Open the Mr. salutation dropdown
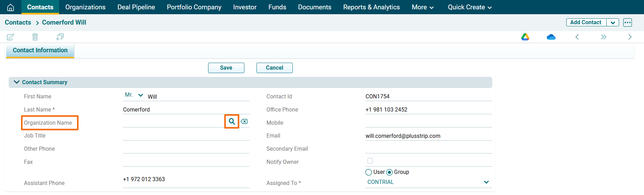 click(x=134, y=95)
